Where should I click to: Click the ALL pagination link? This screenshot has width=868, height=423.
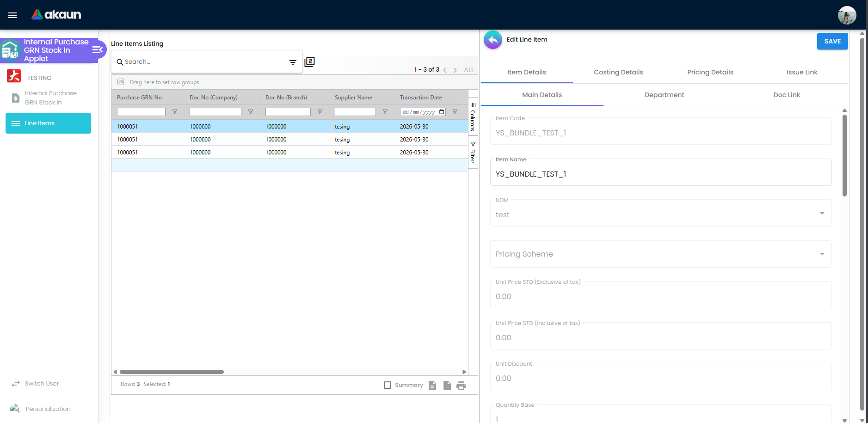pyautogui.click(x=469, y=70)
